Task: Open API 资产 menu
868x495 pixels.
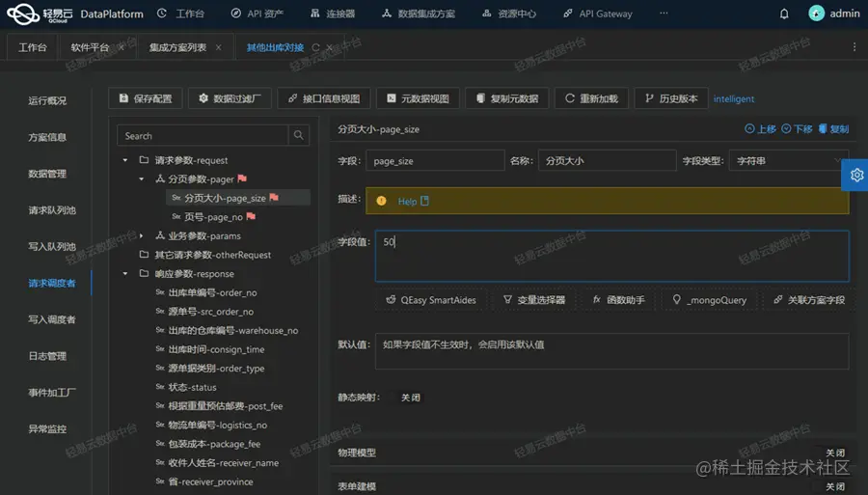Action: click(x=257, y=14)
